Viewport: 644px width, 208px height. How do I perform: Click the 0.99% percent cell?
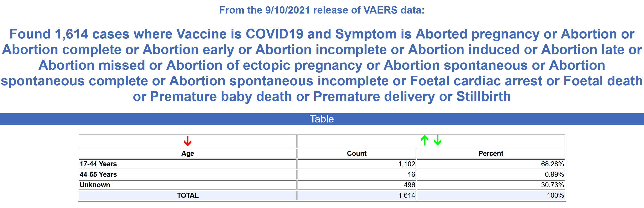tap(554, 174)
